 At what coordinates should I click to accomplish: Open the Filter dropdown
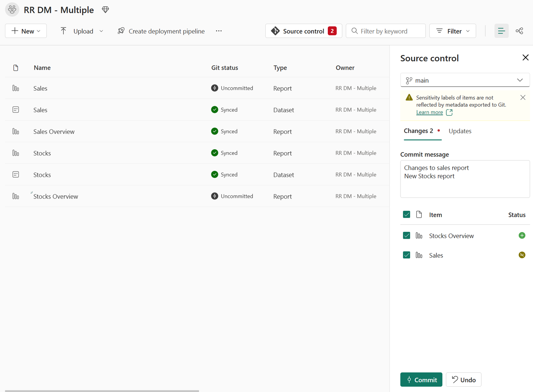[x=453, y=31]
